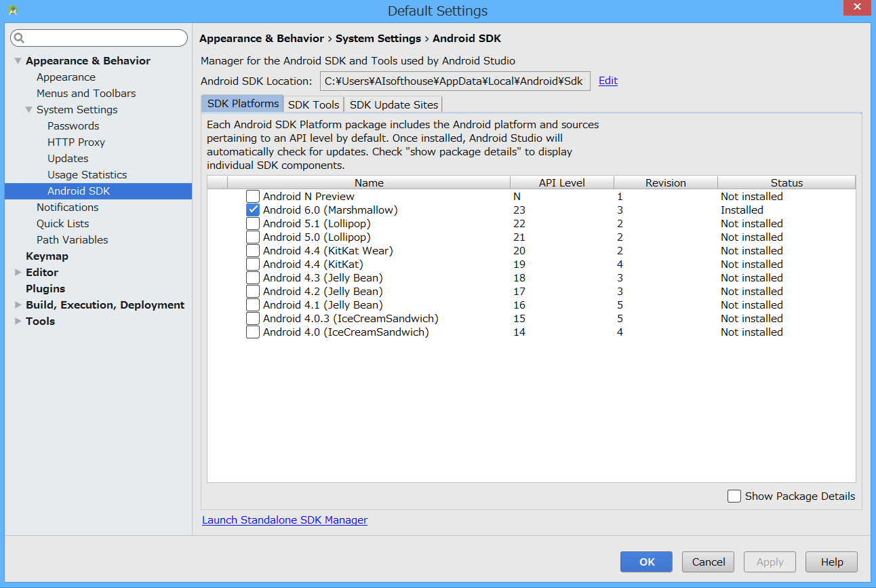Click the search magnifier icon in settings

tap(20, 38)
